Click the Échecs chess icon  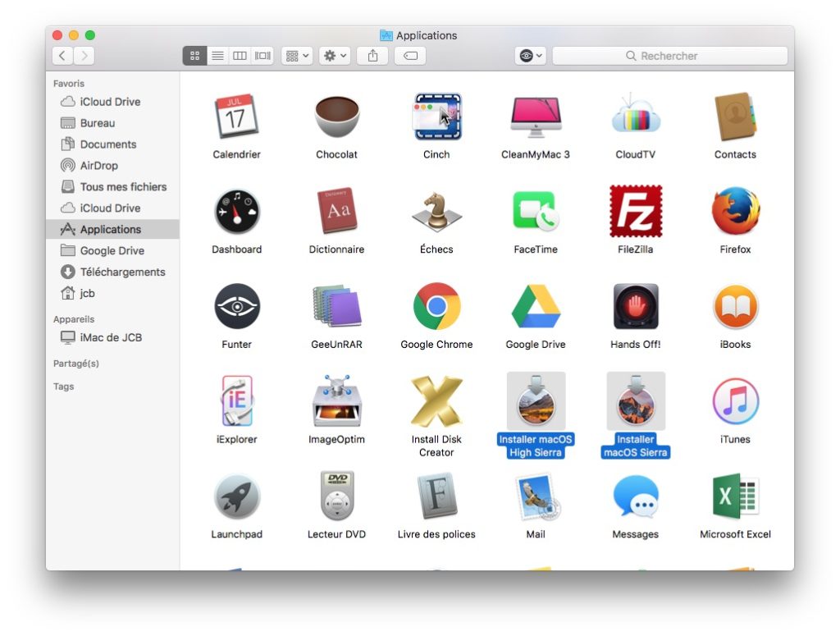click(436, 212)
